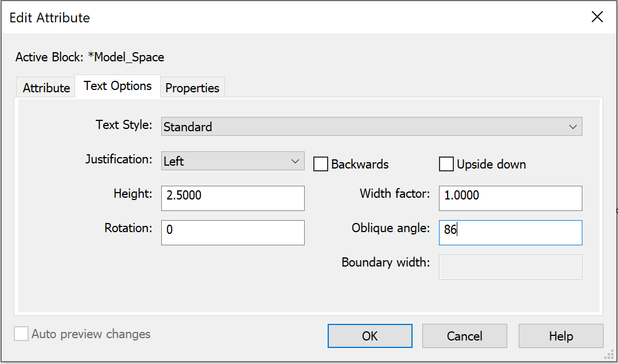This screenshot has width=618, height=364.
Task: Click the dialog resize grip corner
Action: click(609, 356)
